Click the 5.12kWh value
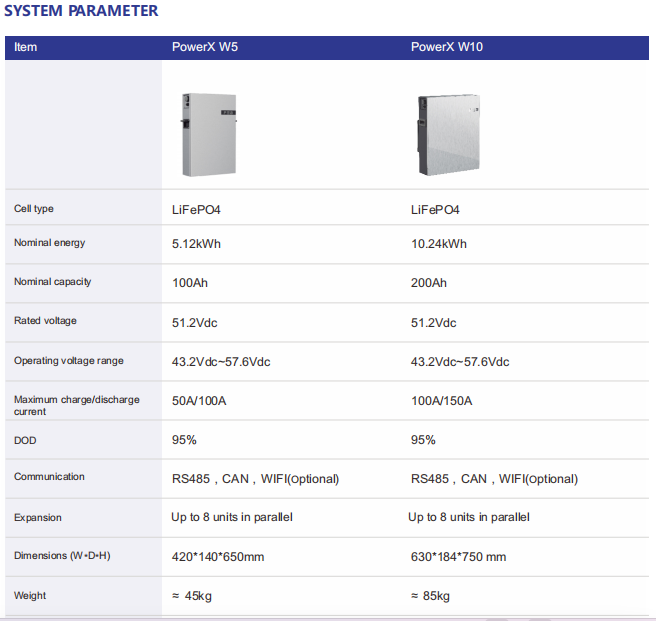The height and width of the screenshot is (621, 656). [x=196, y=244]
